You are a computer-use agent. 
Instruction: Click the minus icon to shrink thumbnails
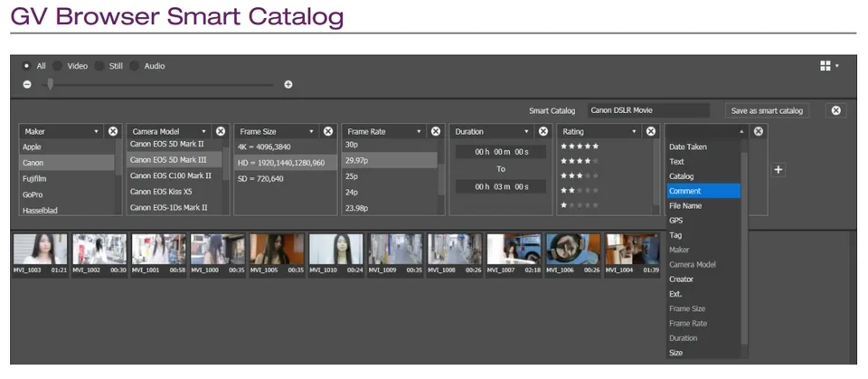click(x=27, y=85)
